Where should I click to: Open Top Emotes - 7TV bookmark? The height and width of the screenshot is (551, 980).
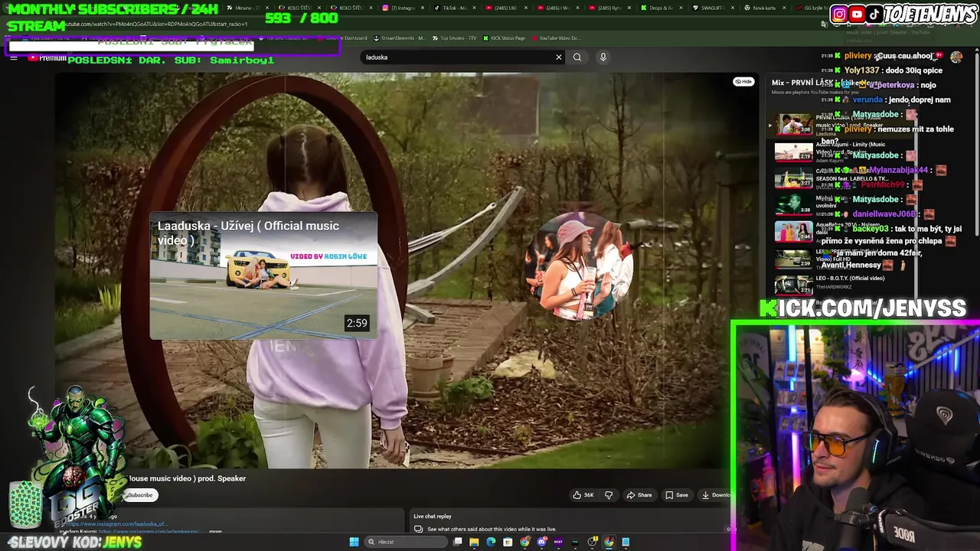(454, 38)
